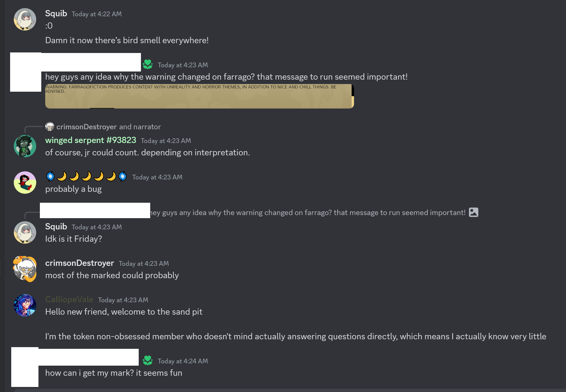Click Squib's avatar beside "Idk is it Friday?"
The image size is (566, 392).
tap(25, 232)
